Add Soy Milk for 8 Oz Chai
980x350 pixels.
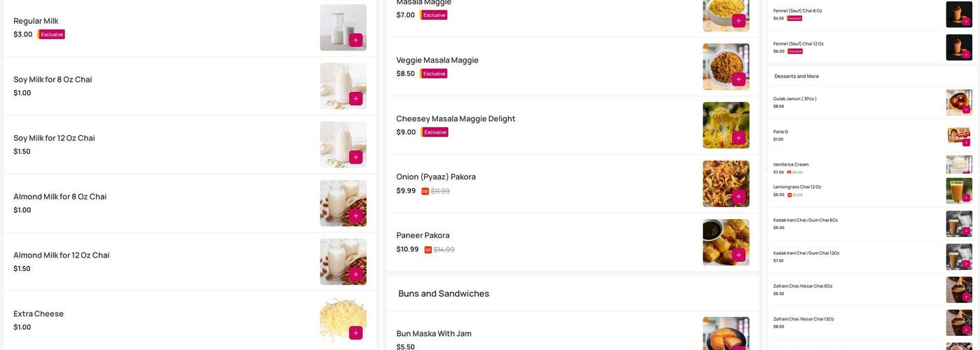(356, 99)
